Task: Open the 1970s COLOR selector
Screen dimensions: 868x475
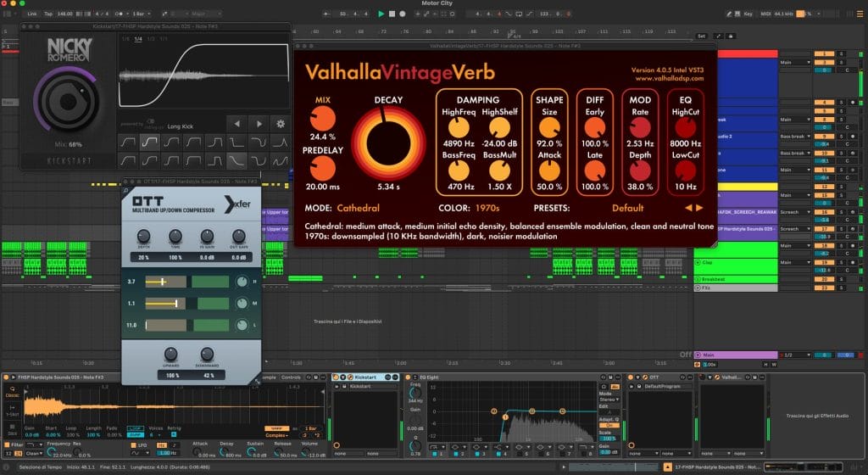Action: 487,208
